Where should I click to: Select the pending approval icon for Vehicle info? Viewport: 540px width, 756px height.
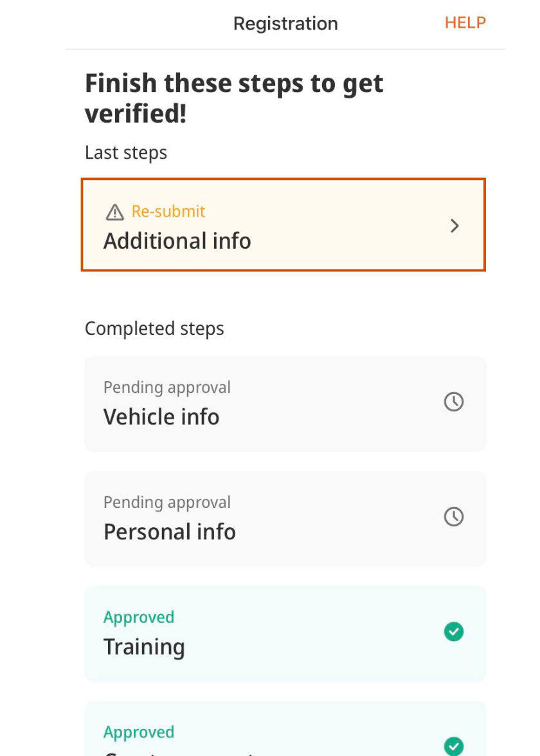point(454,402)
